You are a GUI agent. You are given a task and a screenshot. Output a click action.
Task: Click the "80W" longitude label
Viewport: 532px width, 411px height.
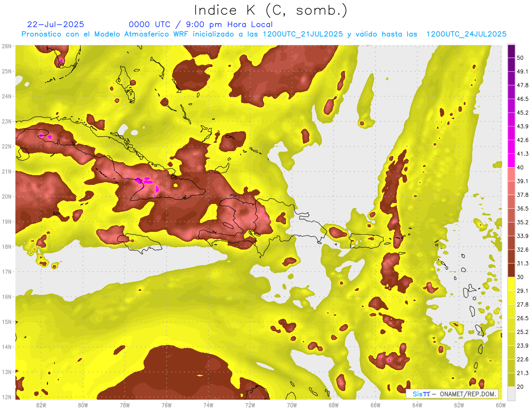coord(83,405)
